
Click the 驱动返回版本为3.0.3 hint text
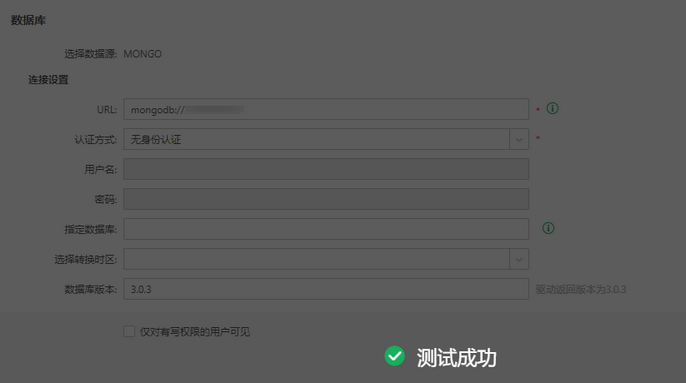pos(581,289)
